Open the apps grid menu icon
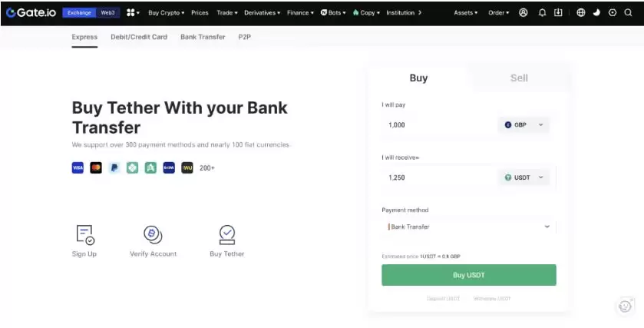Image resolution: width=644 pixels, height=328 pixels. 130,12
